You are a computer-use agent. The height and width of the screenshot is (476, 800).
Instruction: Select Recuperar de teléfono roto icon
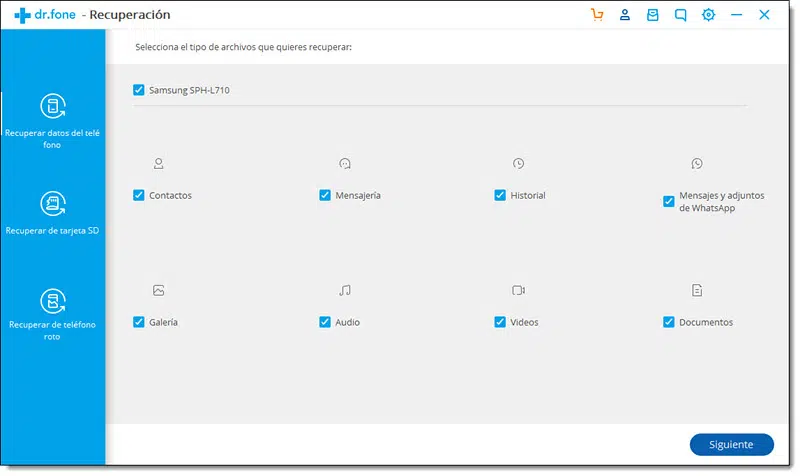[x=53, y=301]
